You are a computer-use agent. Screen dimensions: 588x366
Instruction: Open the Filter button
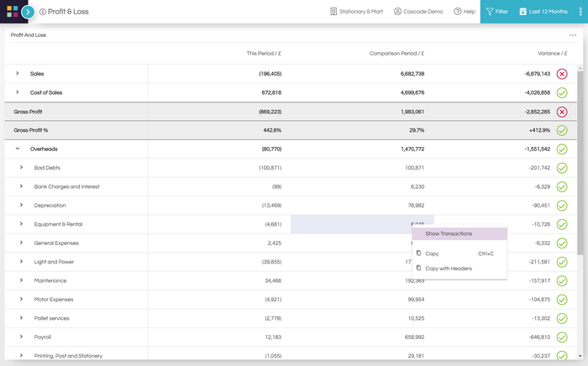497,12
